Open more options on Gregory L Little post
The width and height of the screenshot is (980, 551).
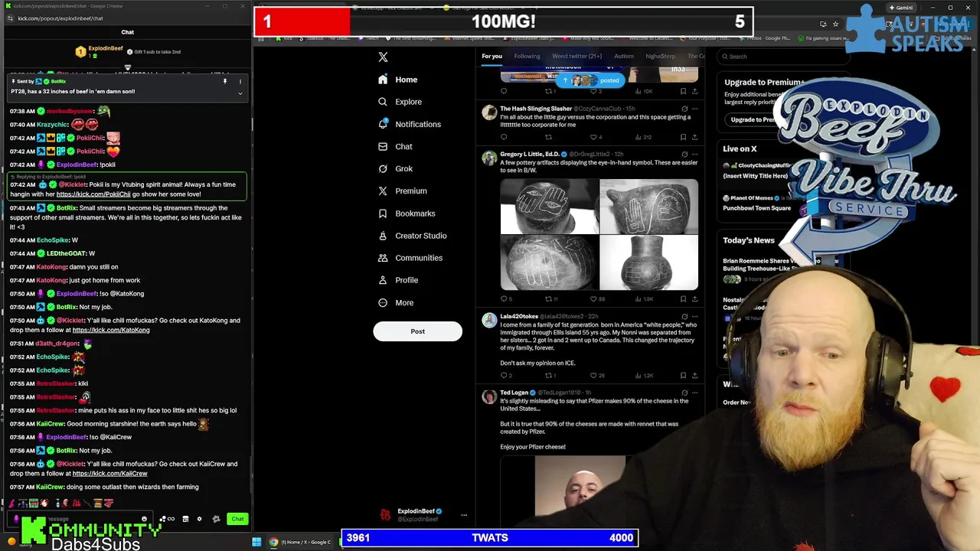coord(694,154)
